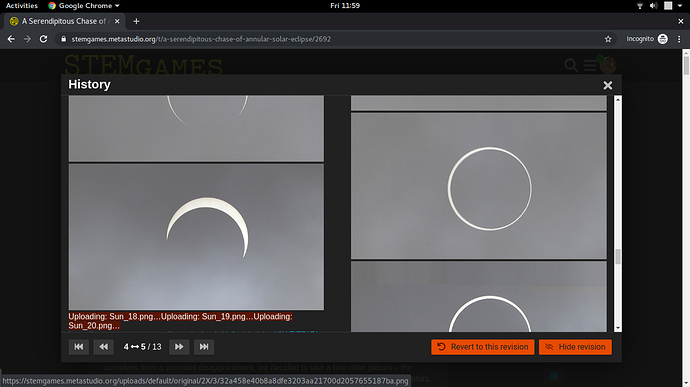Click the History scrollbar down arrow
The width and height of the screenshot is (690, 387).
click(618, 328)
